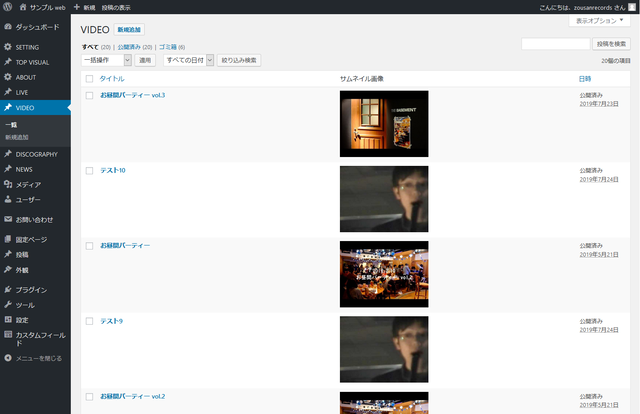Screen dimensions: 640x414
Task: Click the 投稿 pin icon in sidebar
Action: point(8,254)
